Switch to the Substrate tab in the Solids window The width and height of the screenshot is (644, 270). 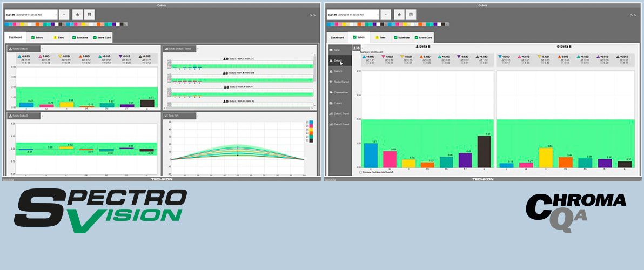click(x=402, y=37)
